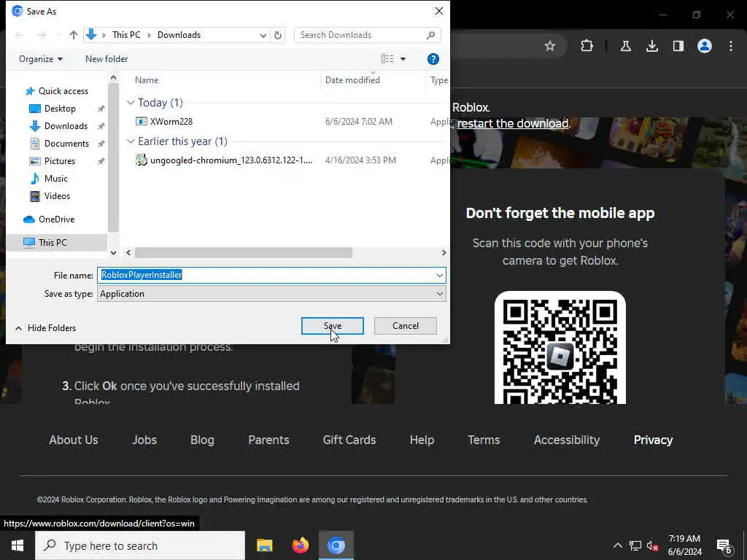
Task: Cancel the Save As dialog
Action: click(x=406, y=326)
